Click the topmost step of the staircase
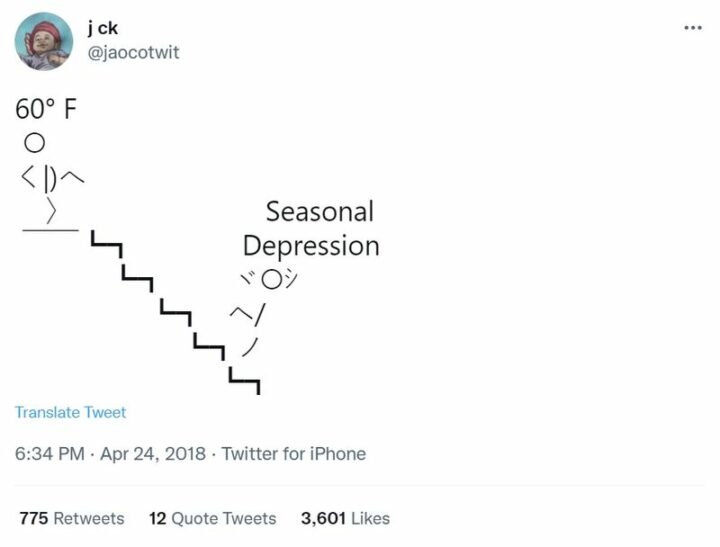Screen dimensions: 720x547 tap(105, 242)
